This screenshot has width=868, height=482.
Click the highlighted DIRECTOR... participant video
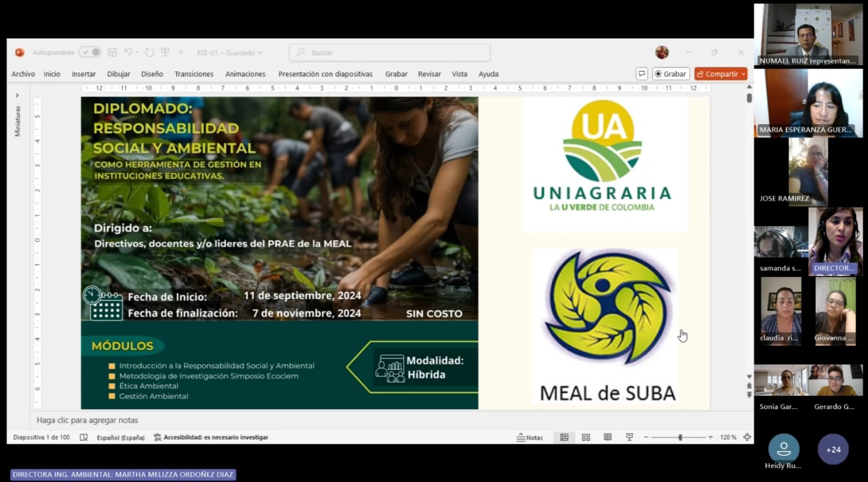click(835, 242)
